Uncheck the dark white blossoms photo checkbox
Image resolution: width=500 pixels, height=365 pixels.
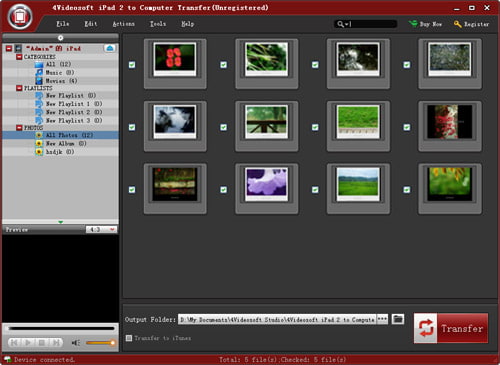tap(315, 65)
